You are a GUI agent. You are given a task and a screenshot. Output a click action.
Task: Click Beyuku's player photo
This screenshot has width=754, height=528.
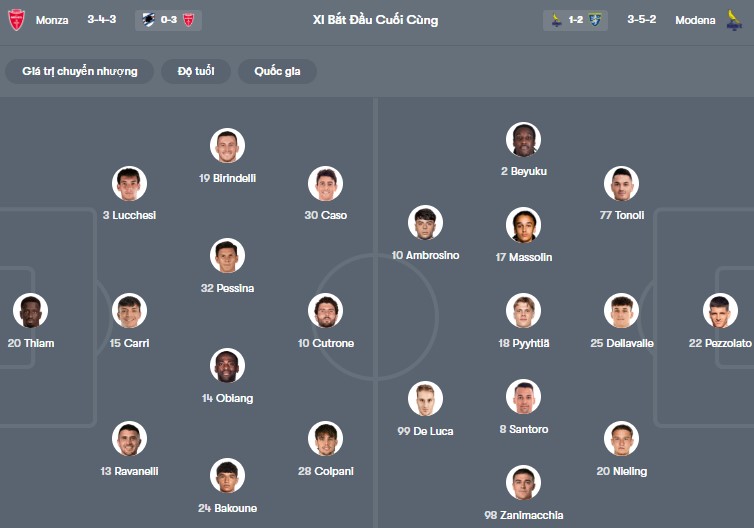(523, 139)
